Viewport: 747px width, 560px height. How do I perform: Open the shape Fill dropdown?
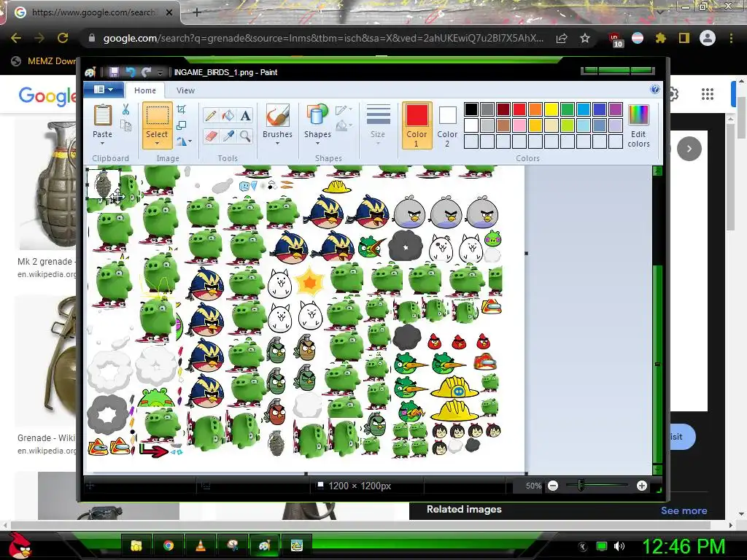pos(344,125)
